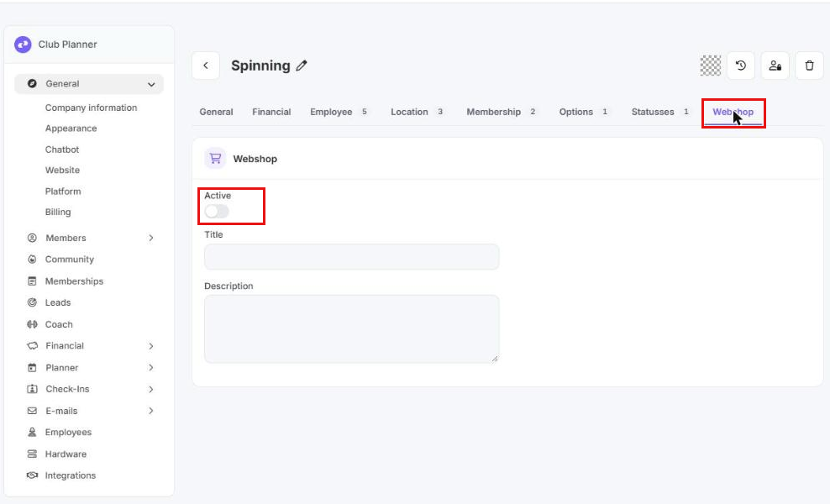
Task: Open the Hardware sidebar item
Action: click(x=66, y=454)
